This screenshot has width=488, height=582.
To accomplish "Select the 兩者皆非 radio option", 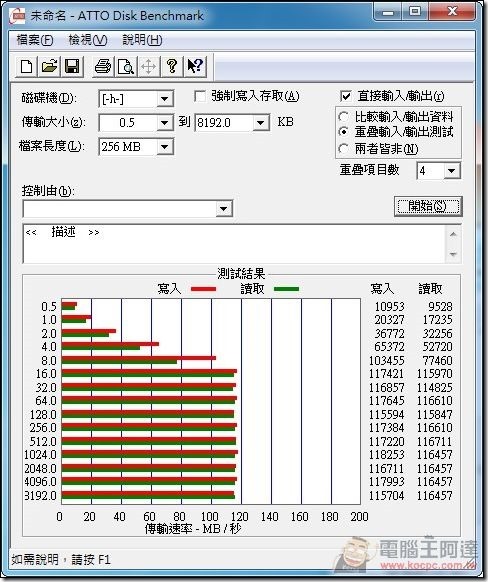I will click(343, 149).
